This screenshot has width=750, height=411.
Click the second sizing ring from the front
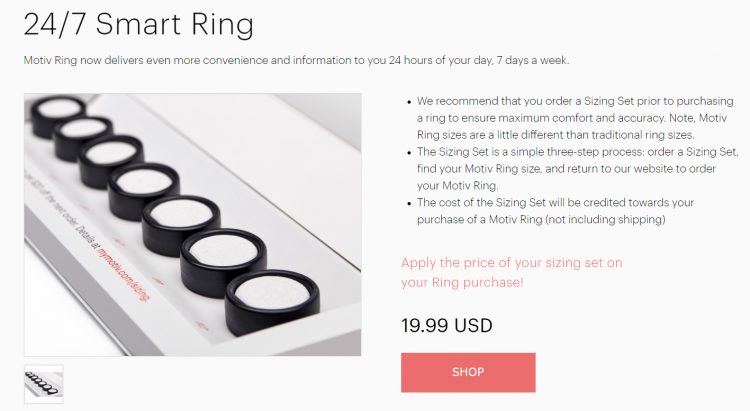[223, 261]
